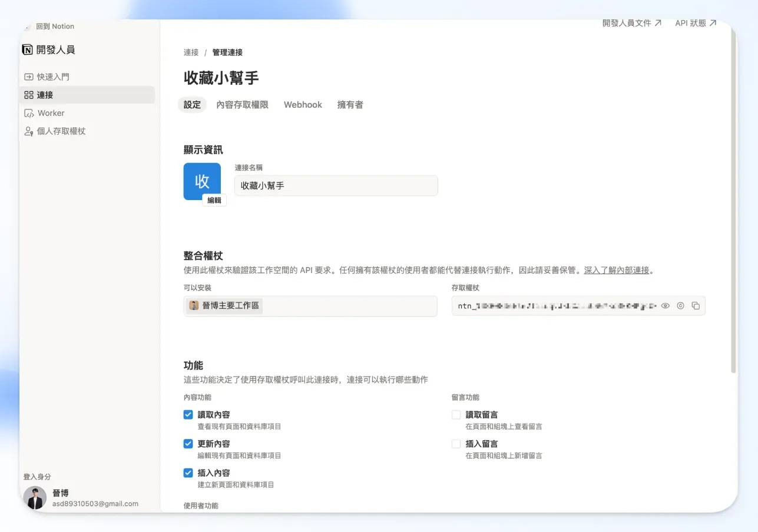Click the 連接名稱 input field

336,185
